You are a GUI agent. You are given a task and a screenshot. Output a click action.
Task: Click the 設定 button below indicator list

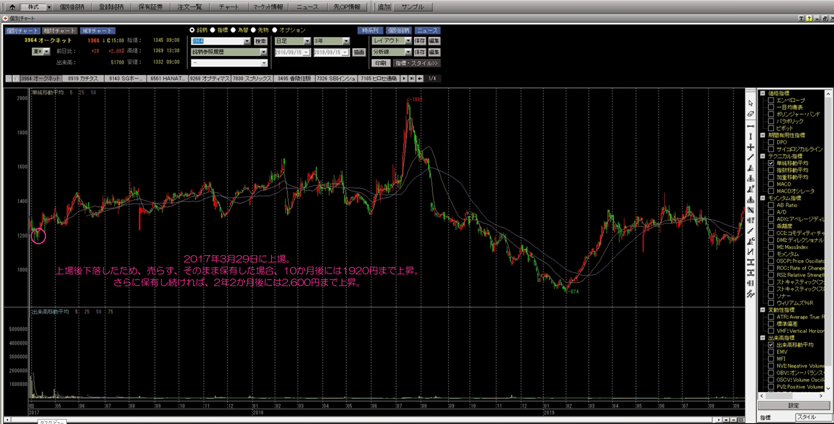click(x=793, y=405)
